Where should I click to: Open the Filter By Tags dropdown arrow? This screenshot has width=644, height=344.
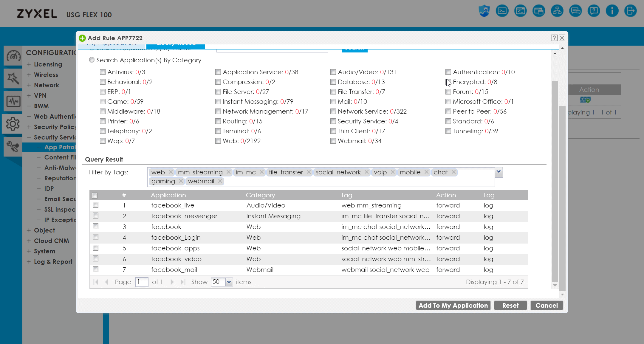[x=499, y=172]
